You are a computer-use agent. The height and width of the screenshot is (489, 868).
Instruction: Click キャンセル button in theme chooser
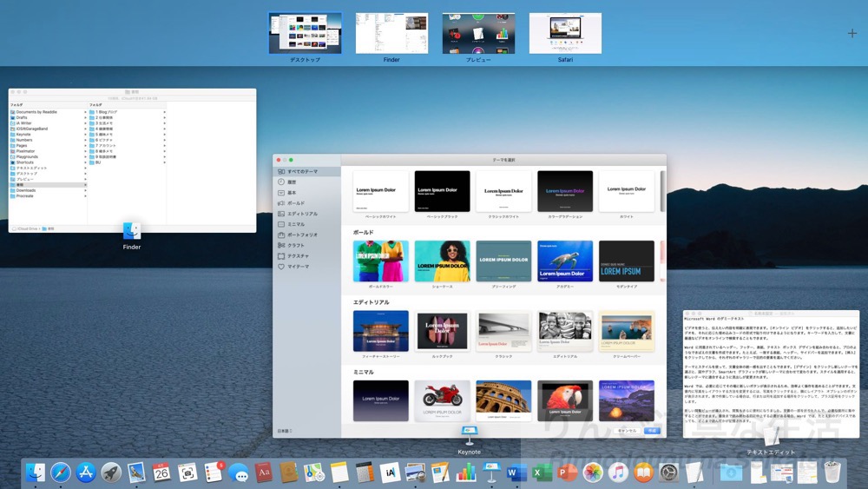627,430
